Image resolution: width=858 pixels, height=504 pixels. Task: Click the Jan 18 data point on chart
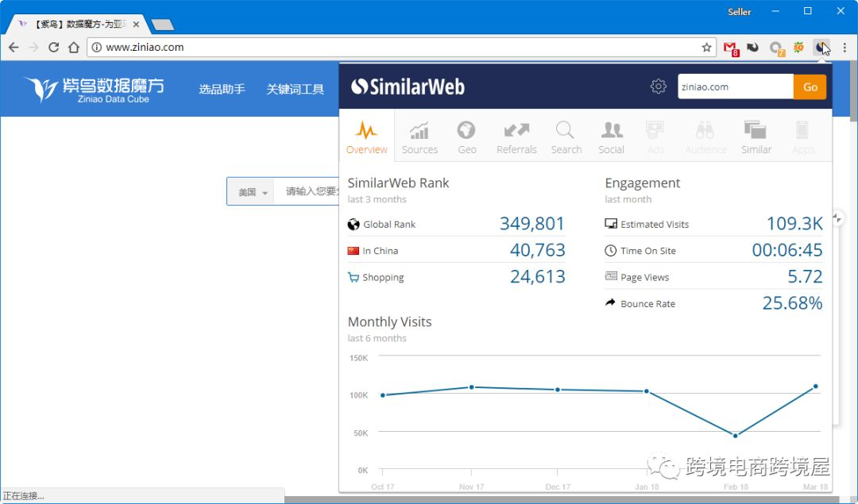point(646,391)
